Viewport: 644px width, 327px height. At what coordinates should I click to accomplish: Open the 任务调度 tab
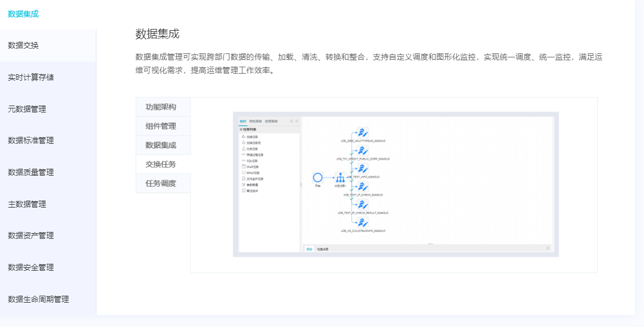(161, 184)
